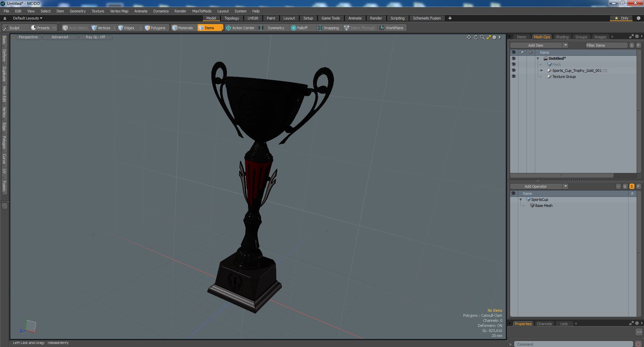Click the viewport zoom magnifier icon
The width and height of the screenshot is (644, 347).
482,37
